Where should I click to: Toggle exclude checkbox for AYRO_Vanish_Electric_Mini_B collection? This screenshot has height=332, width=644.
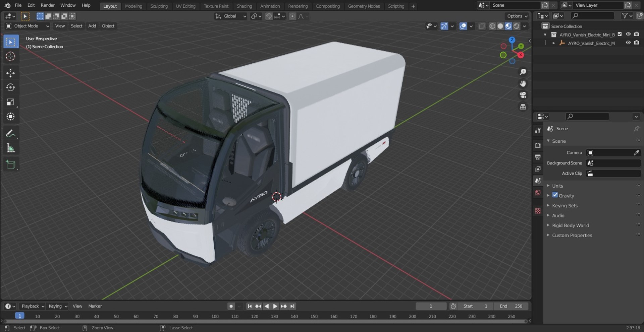pos(620,34)
